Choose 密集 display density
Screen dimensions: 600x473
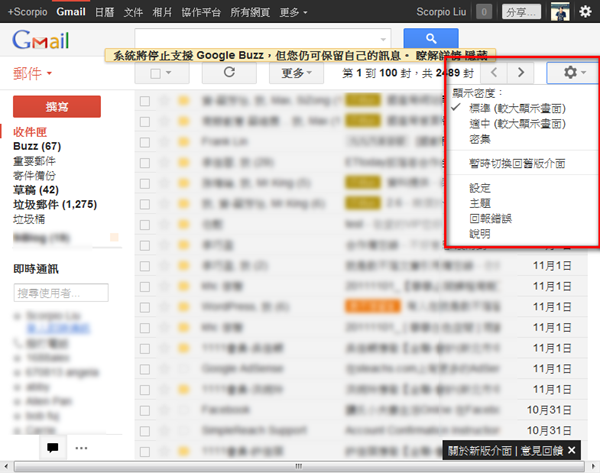tap(480, 139)
